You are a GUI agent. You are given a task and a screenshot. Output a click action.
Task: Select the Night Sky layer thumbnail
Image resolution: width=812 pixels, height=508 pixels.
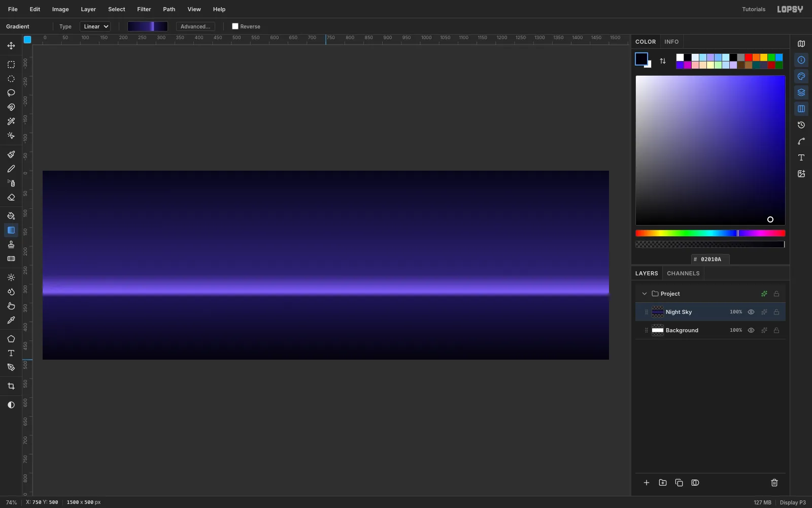pos(658,312)
